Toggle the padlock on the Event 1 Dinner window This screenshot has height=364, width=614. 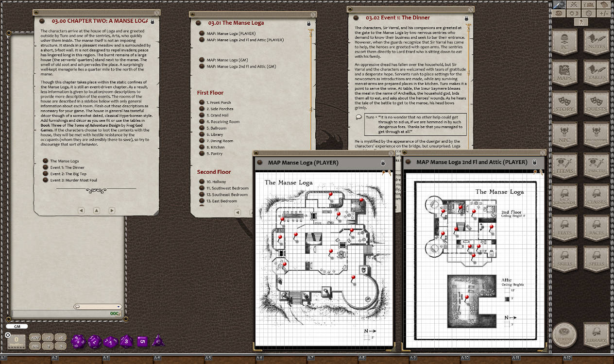pos(466,17)
